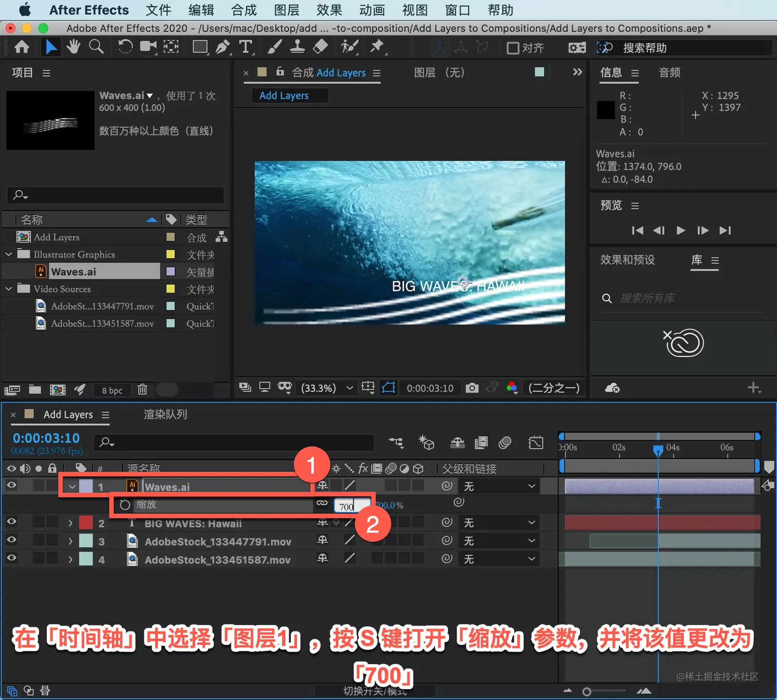Hide the AdobeStock_133447791.mov layer
The height and width of the screenshot is (700, 777).
pyautogui.click(x=11, y=540)
